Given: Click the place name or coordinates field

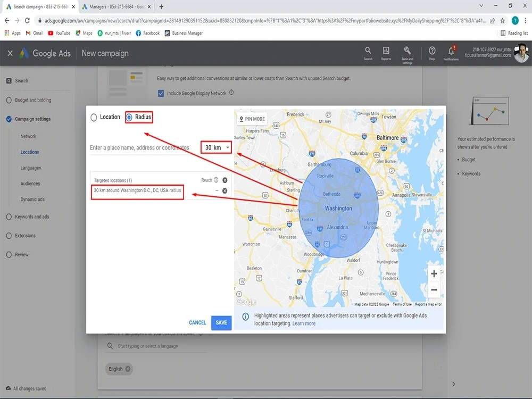Looking at the screenshot, I should tap(144, 148).
